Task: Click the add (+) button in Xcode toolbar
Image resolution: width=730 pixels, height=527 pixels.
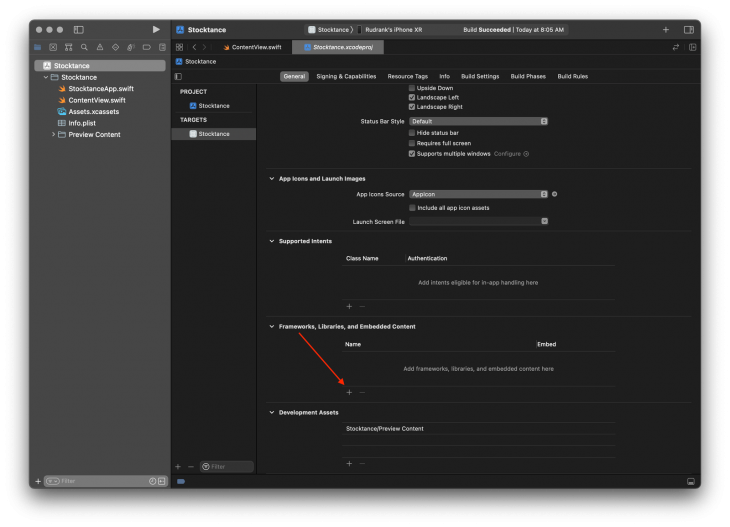Action: 666,30
